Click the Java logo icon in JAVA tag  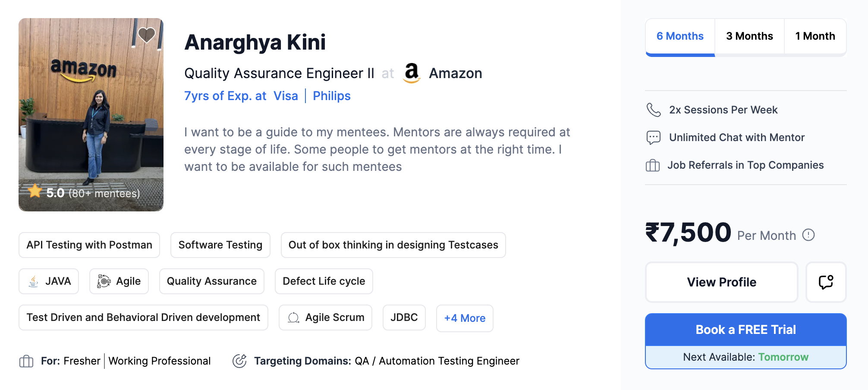click(x=33, y=281)
